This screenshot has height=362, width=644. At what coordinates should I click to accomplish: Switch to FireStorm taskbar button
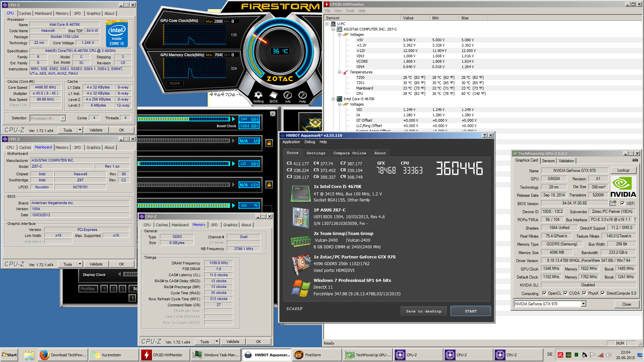(317, 355)
